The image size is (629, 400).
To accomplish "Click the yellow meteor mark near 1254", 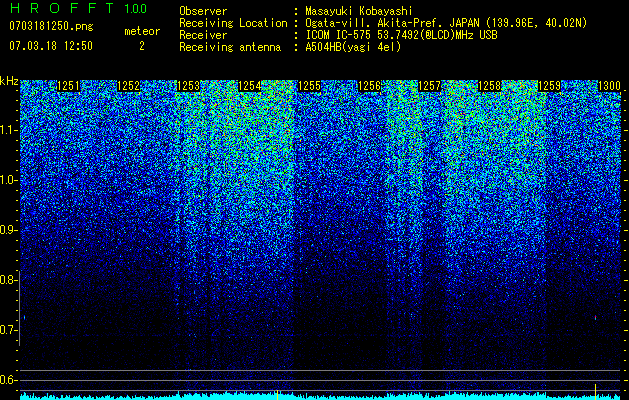I will pyautogui.click(x=277, y=394).
